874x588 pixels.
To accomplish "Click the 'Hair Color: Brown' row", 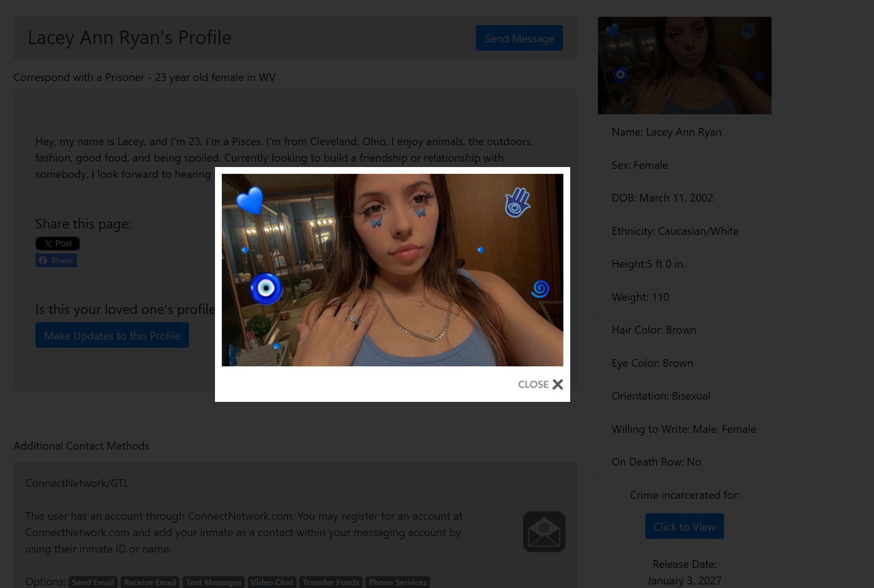I will pyautogui.click(x=685, y=329).
